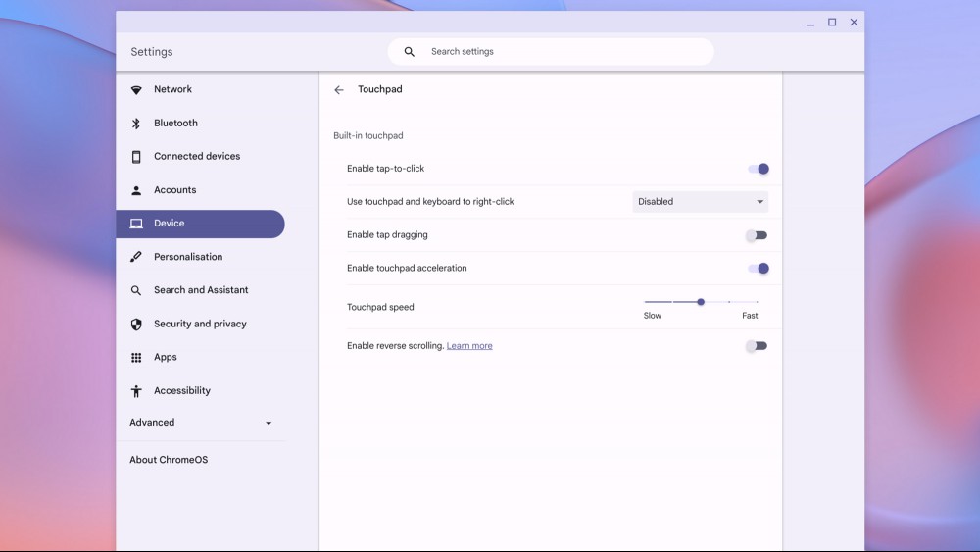This screenshot has width=980, height=552.
Task: Click the Touchpad page title
Action: click(380, 89)
